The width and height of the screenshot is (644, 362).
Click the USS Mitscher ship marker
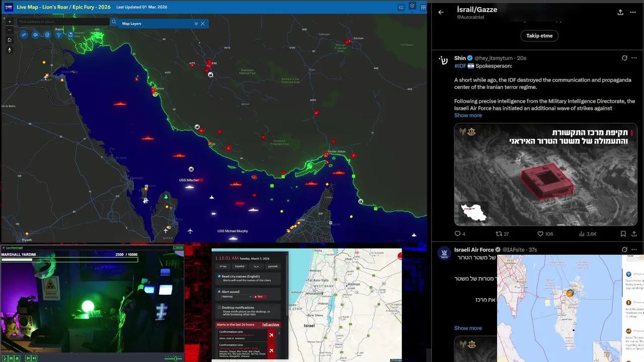[x=190, y=187]
